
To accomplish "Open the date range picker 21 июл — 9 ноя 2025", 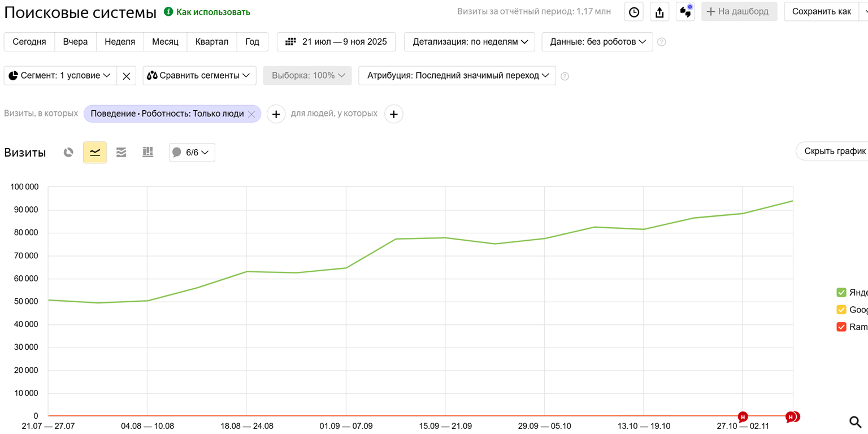I will pos(336,42).
